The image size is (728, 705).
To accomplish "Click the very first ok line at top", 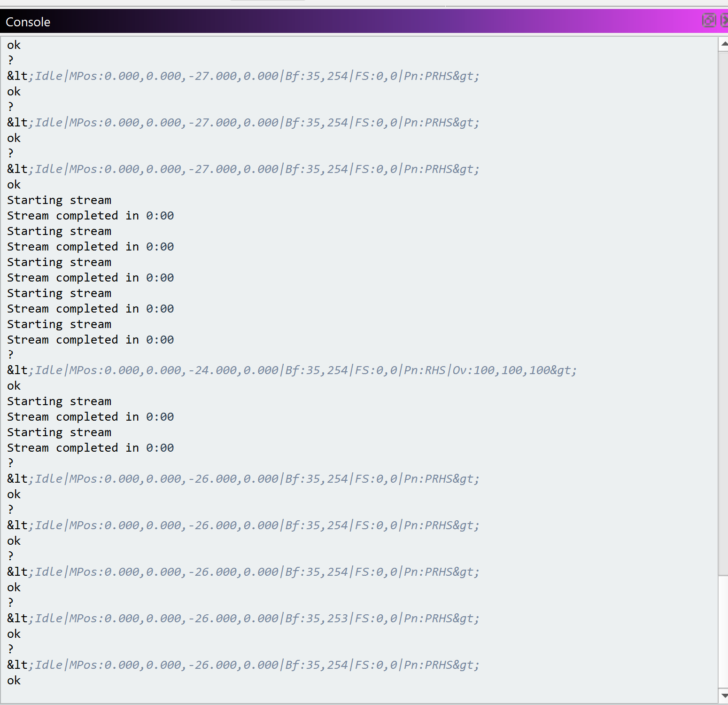I will [x=14, y=45].
